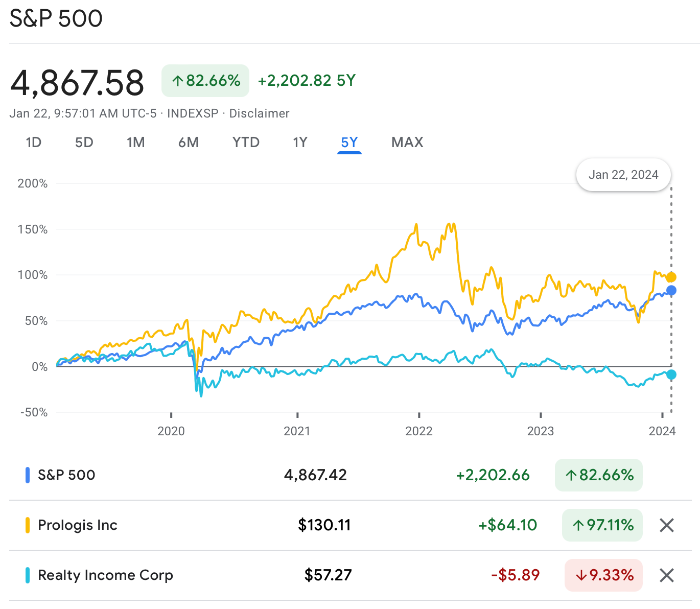The width and height of the screenshot is (700, 609).
Task: Click the Jan 22 timestamp text
Action: click(83, 113)
